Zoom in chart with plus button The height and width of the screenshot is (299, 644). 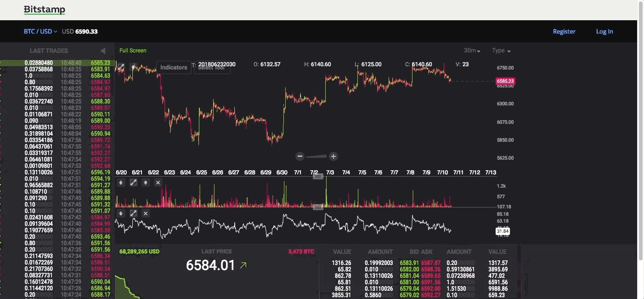(333, 156)
